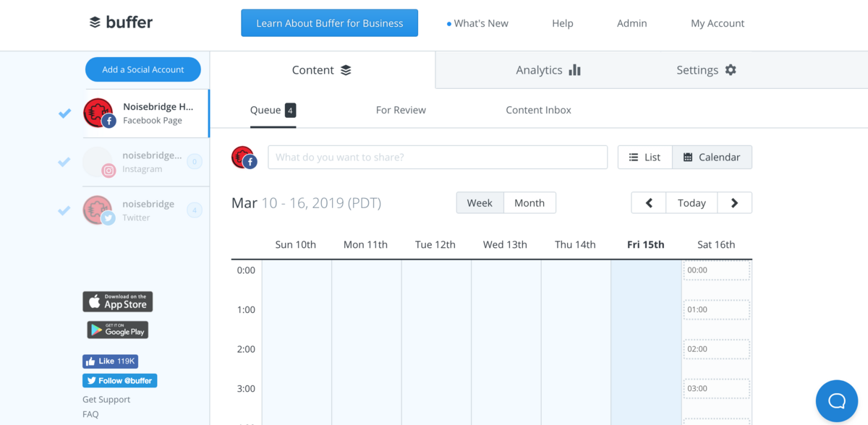Toggle checkmark for Noisebridge Facebook Page

click(x=65, y=113)
